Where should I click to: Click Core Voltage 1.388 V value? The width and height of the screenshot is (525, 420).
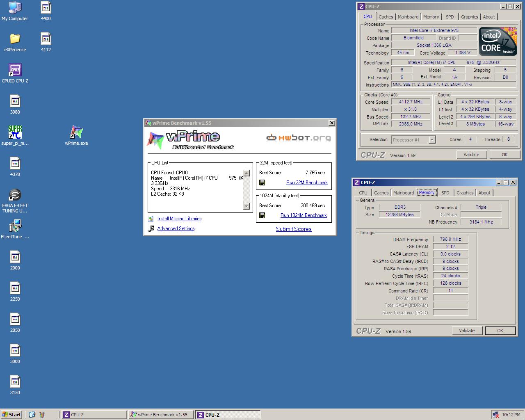click(x=463, y=53)
